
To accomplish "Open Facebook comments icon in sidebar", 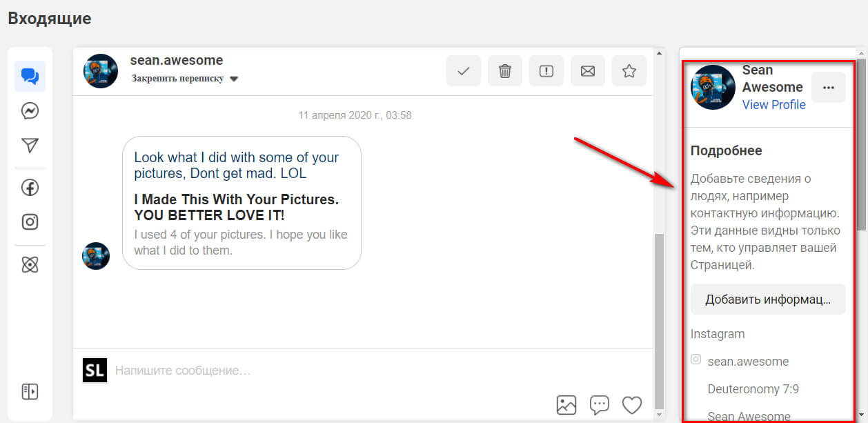I will click(x=30, y=187).
